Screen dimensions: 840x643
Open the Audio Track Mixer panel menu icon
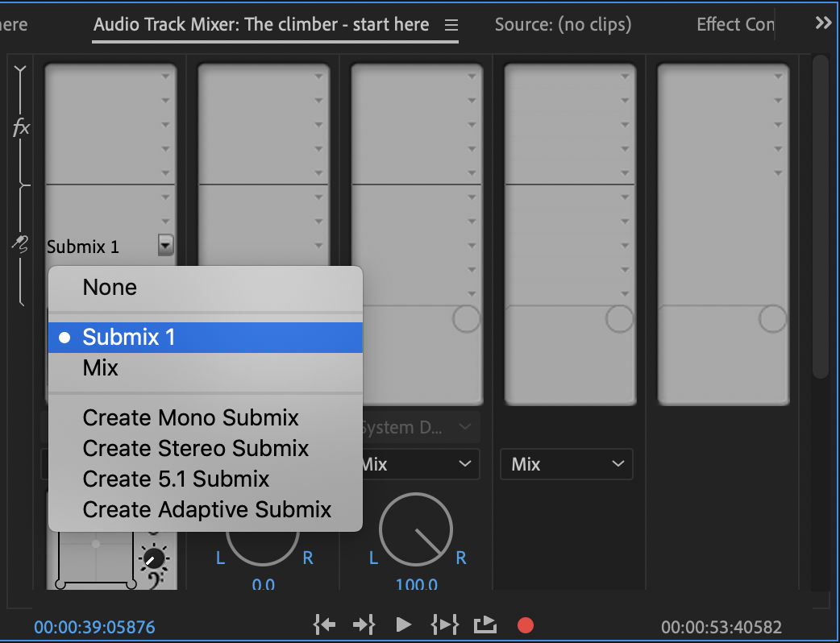[451, 24]
